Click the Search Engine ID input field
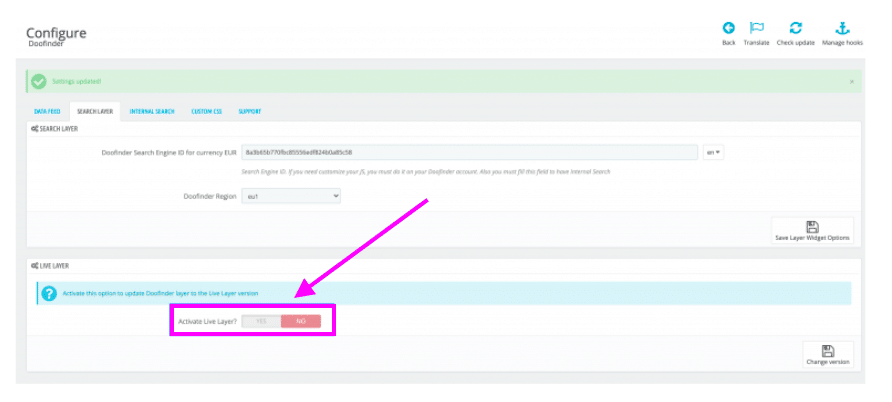 click(469, 152)
